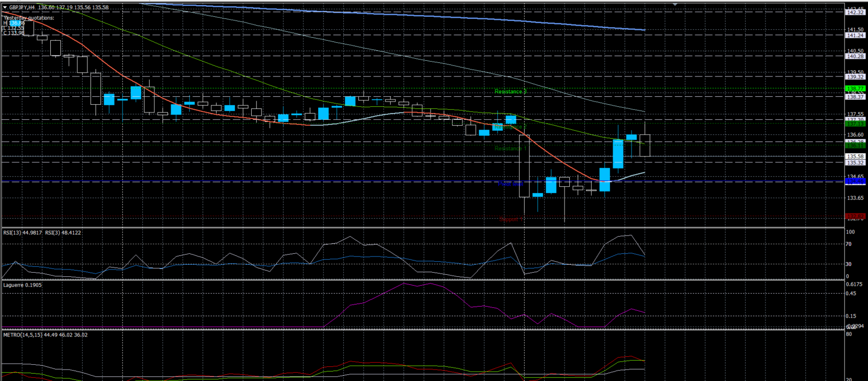
Task: Click the yesterday close value C 133.98
Action: (14, 33)
